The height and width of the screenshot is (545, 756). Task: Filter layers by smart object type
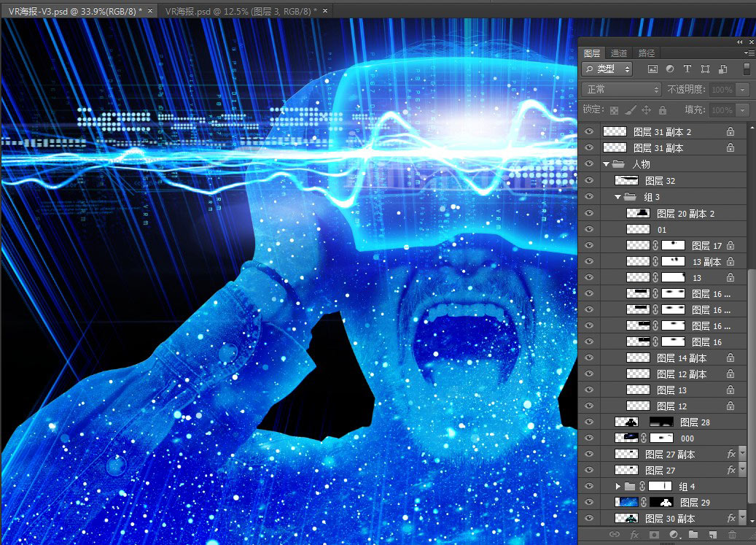coord(722,69)
